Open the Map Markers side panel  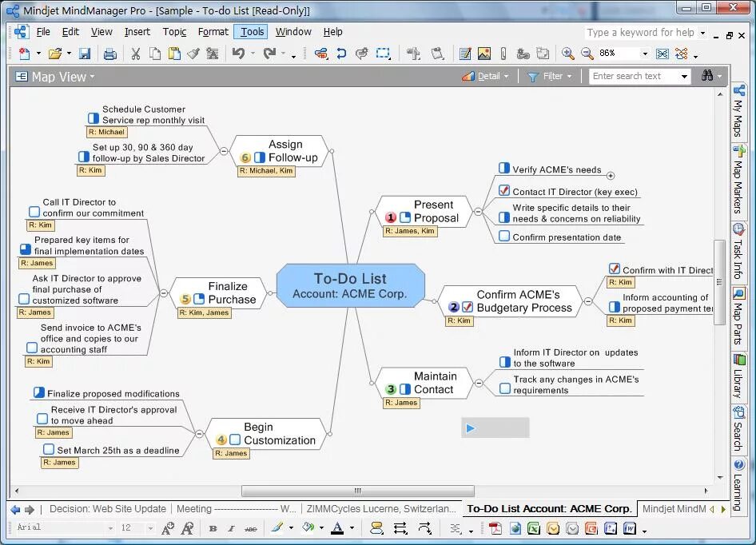coord(738,180)
